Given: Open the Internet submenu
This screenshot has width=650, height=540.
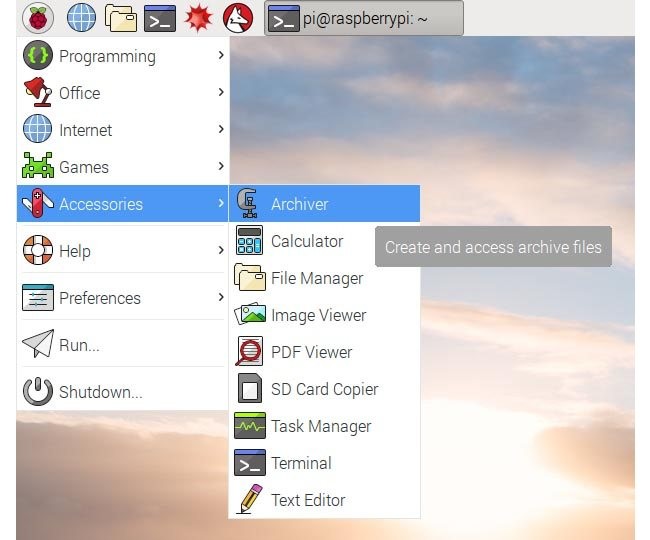Looking at the screenshot, I should click(x=123, y=129).
